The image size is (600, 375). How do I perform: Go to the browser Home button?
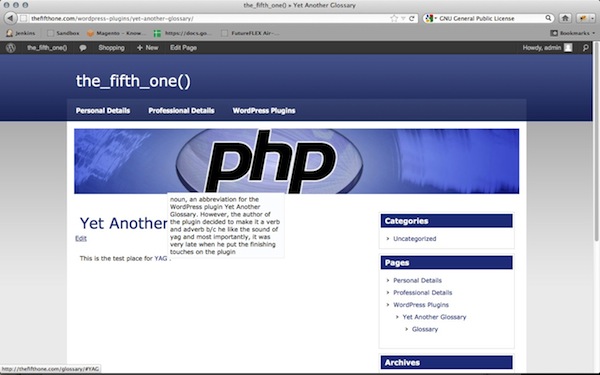point(565,18)
